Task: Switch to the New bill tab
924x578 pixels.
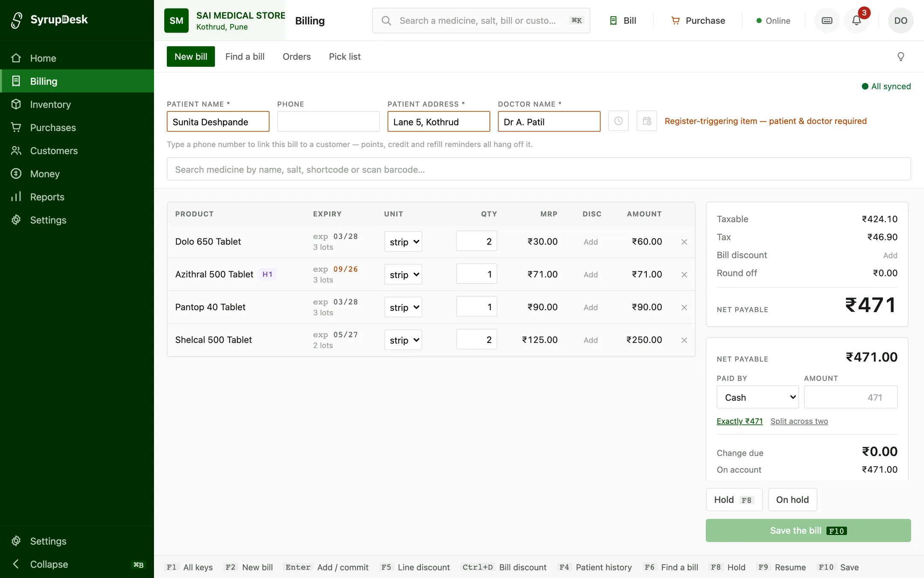Action: click(x=191, y=57)
